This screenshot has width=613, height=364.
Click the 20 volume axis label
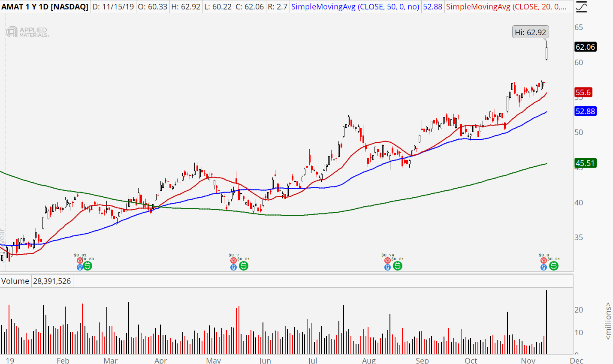pyautogui.click(x=579, y=310)
